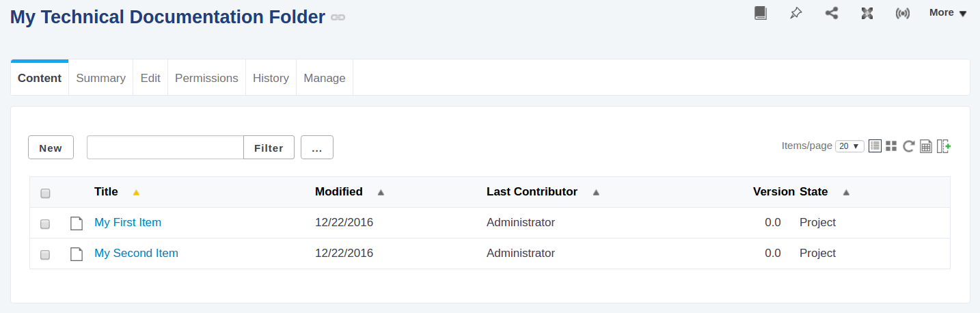Pin the folder using the pushpin icon

796,13
